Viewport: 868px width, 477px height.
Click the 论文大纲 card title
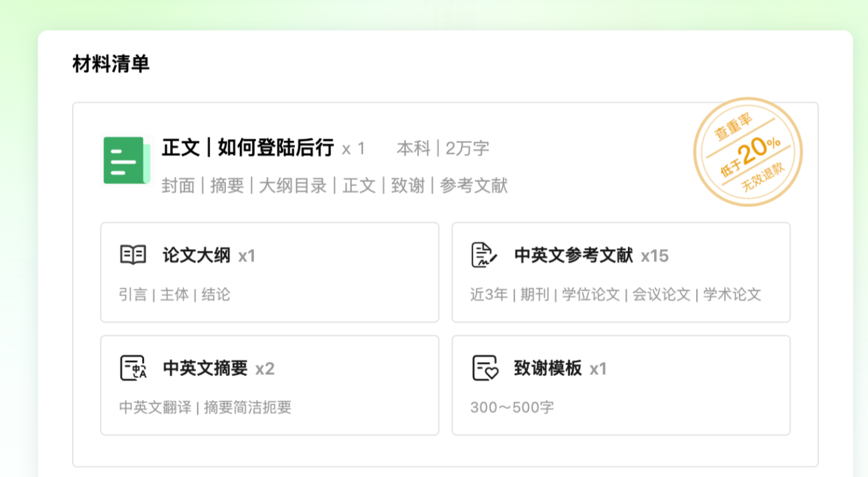[x=197, y=256]
